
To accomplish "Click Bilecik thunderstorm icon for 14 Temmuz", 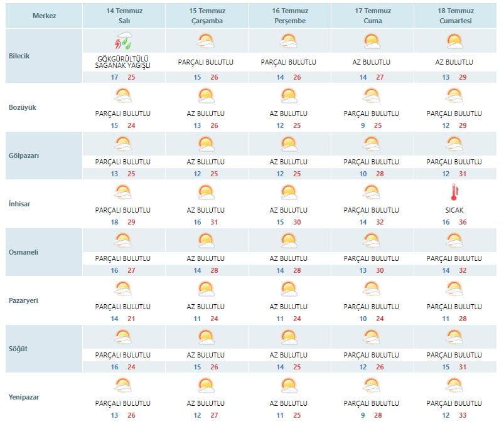I will [124, 41].
